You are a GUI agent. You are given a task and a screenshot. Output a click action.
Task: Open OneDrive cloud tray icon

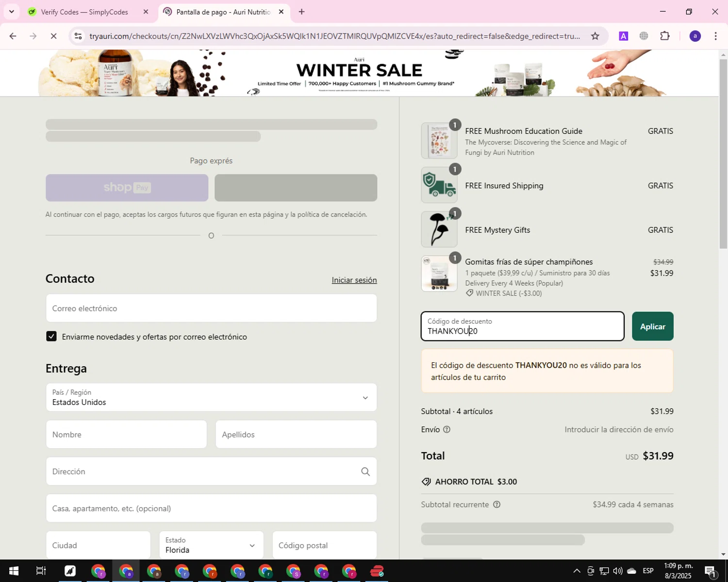tap(631, 571)
